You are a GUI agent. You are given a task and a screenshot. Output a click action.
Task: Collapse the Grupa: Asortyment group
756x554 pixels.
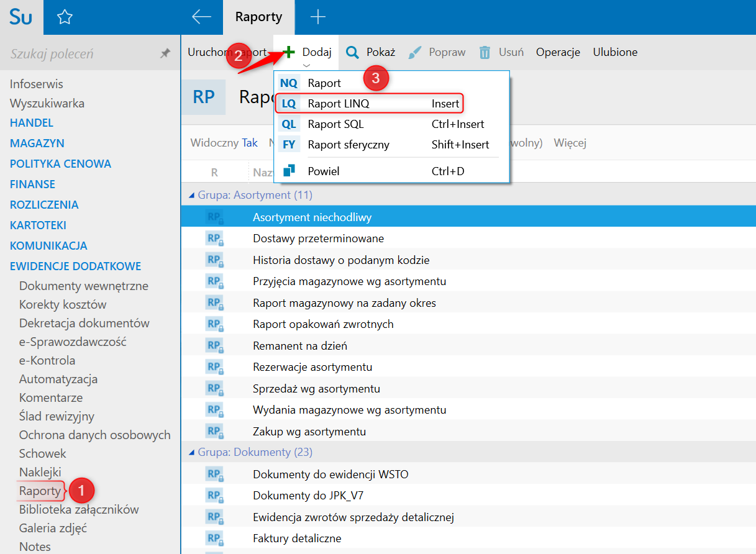[x=191, y=195]
